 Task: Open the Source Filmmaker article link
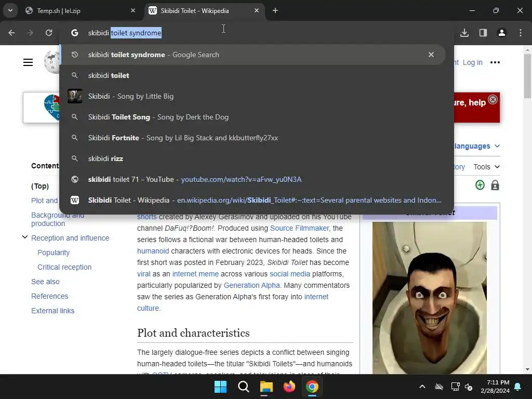coord(300,229)
